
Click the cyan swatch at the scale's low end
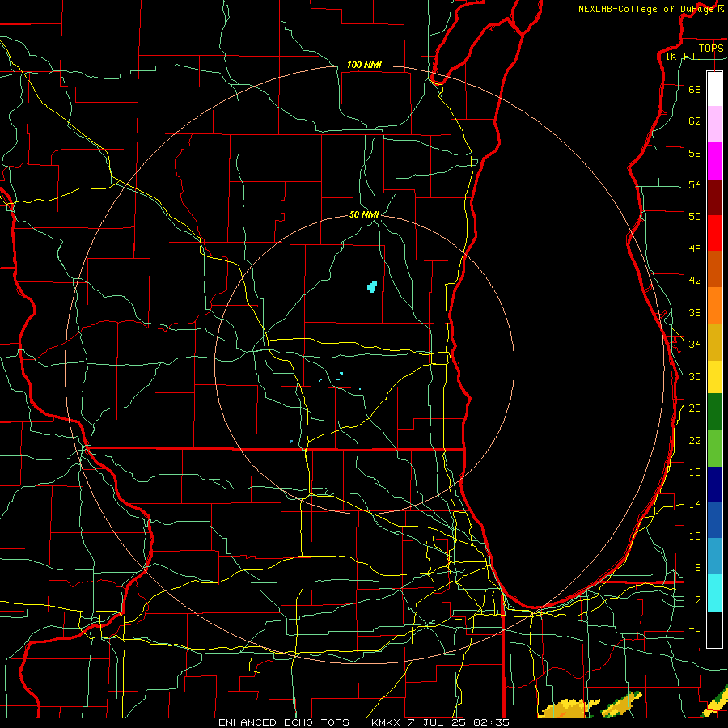(x=714, y=593)
